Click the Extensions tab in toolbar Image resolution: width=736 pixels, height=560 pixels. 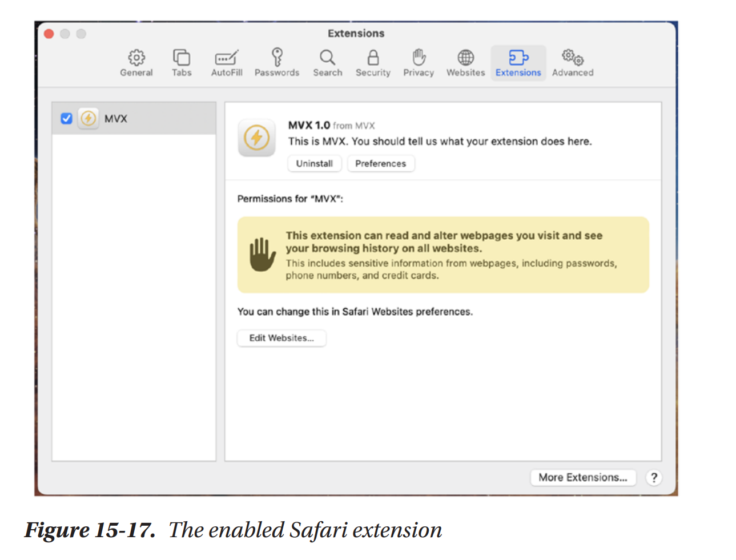click(518, 62)
